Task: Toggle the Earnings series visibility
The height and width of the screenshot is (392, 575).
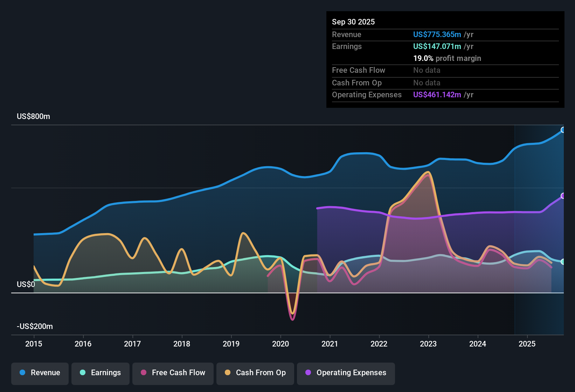Action: click(101, 373)
